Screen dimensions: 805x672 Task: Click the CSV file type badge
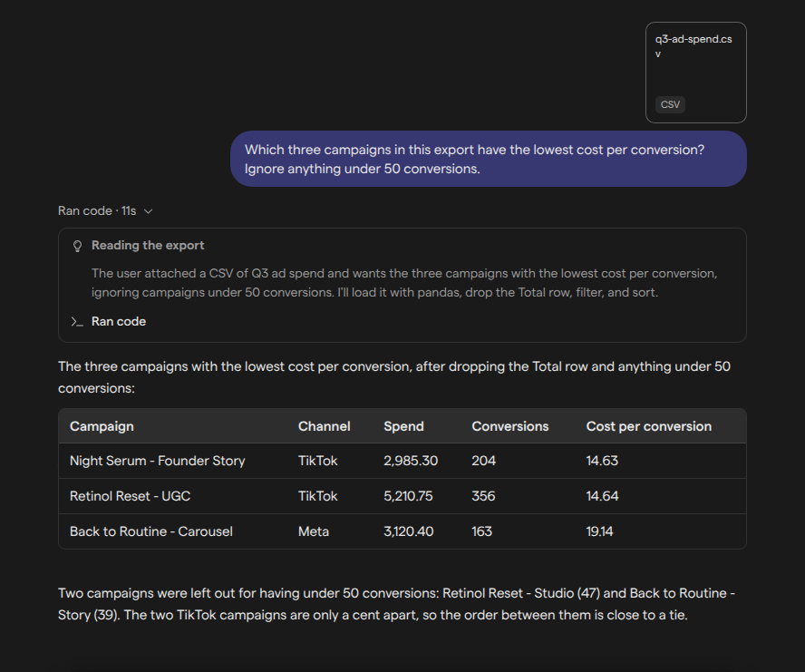670,104
